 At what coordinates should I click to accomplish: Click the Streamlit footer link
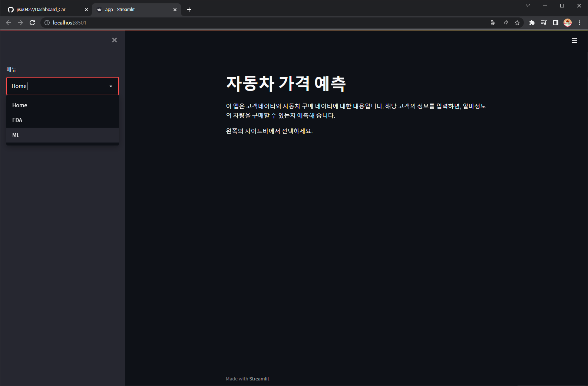259,379
